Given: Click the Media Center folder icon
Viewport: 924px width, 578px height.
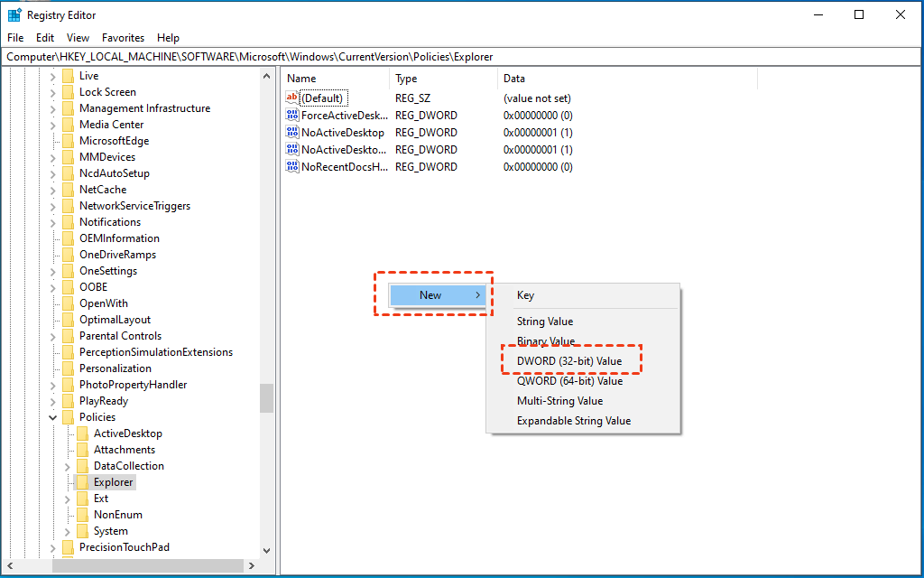Looking at the screenshot, I should click(69, 125).
